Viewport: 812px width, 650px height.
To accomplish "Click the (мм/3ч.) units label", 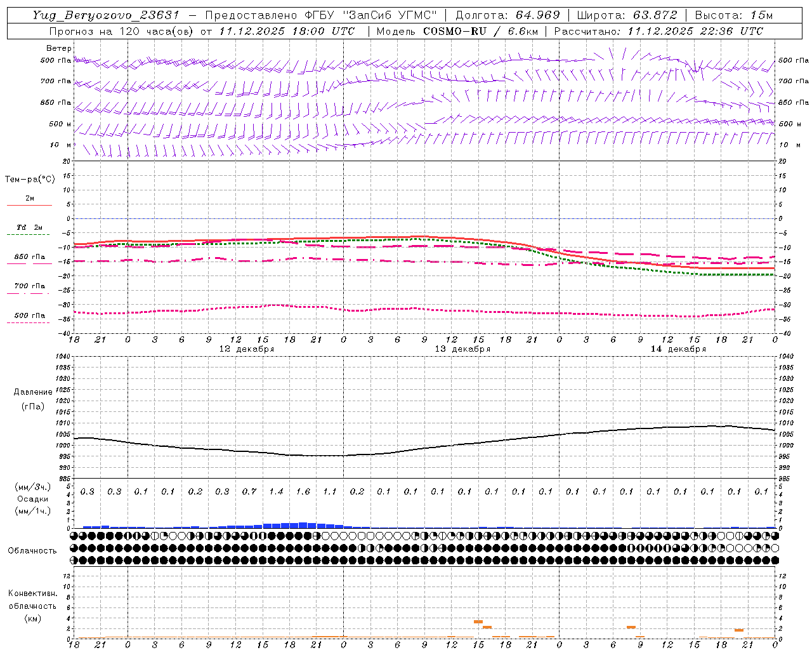I will click(33, 487).
